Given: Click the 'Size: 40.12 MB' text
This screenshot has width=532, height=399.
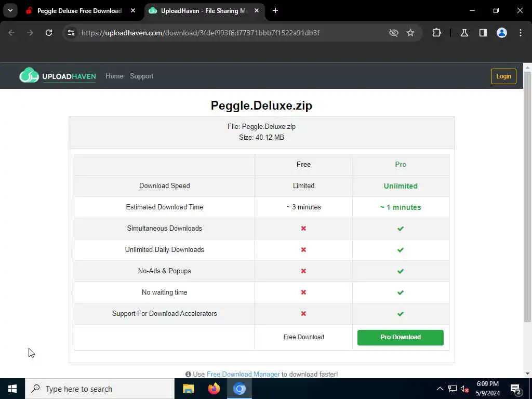Looking at the screenshot, I should pyautogui.click(x=261, y=137).
